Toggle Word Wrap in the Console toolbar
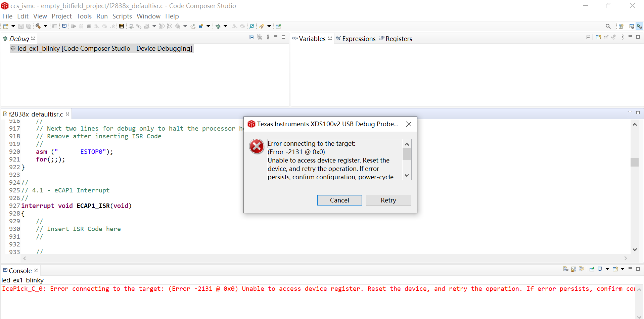The width and height of the screenshot is (644, 319). tap(582, 269)
